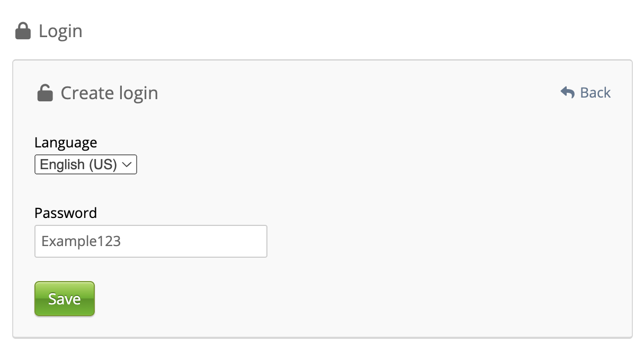Click the open padlock icon beside Create login
Viewport: 644px width, 350px height.
[x=45, y=93]
